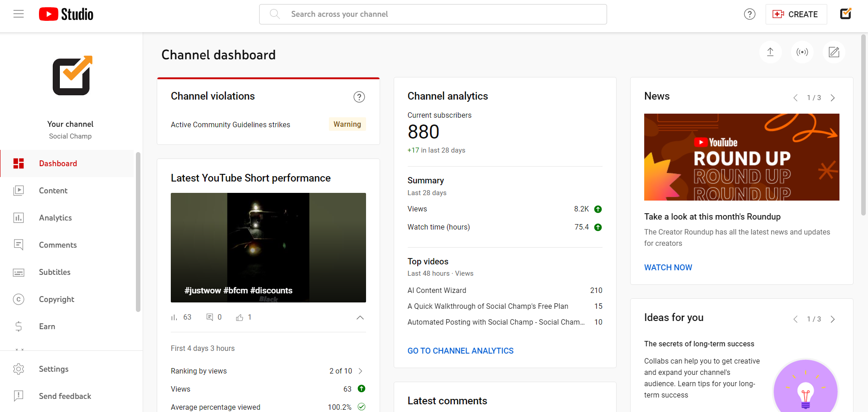Expand Ranking by views details
868x412 pixels.
coord(361,371)
